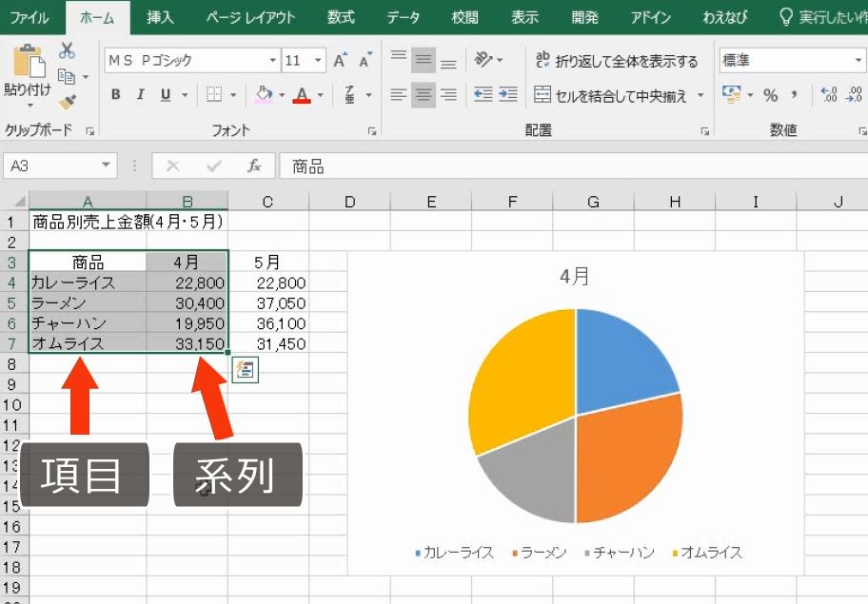Click the font color red swatch
The width and height of the screenshot is (868, 604).
(303, 98)
